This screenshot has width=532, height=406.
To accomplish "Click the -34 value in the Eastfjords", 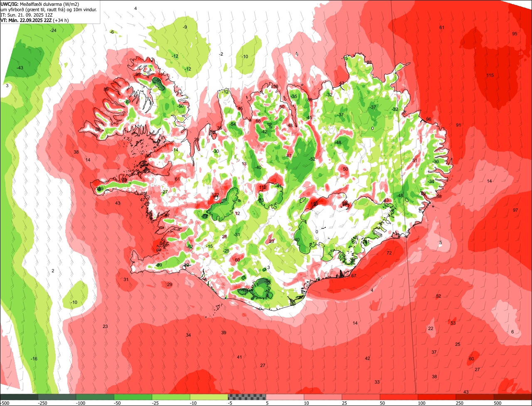I will tap(431, 181).
